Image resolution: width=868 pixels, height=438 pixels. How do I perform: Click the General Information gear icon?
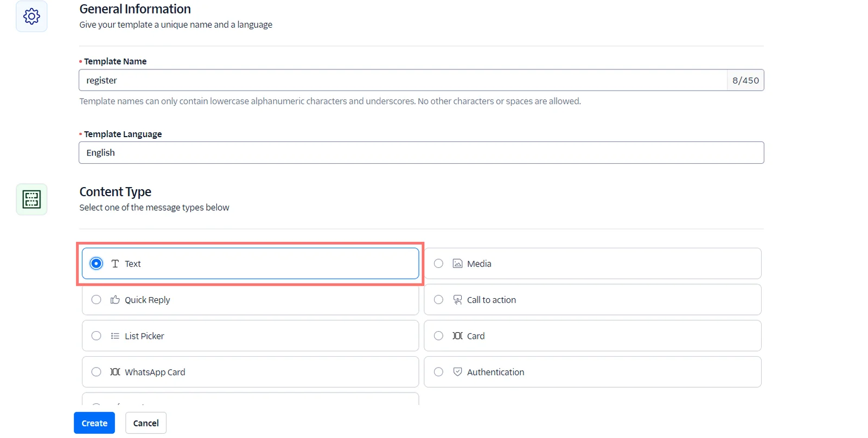pos(31,16)
